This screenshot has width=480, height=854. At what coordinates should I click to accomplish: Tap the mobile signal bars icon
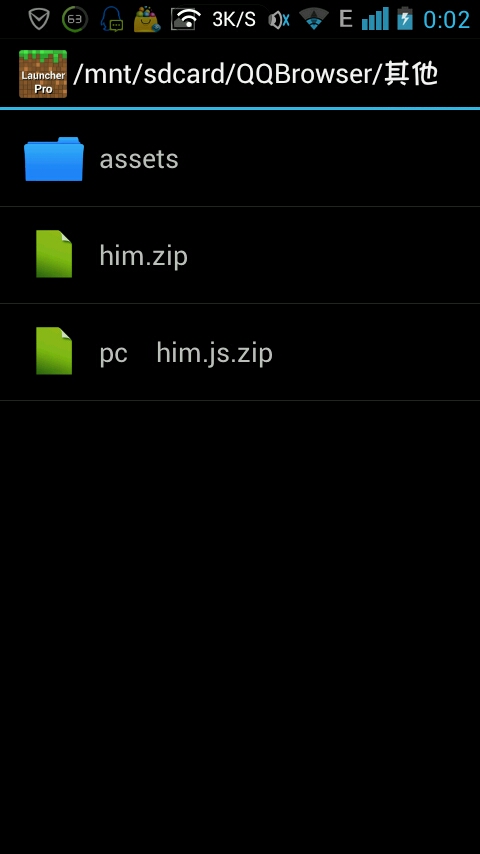pos(375,19)
